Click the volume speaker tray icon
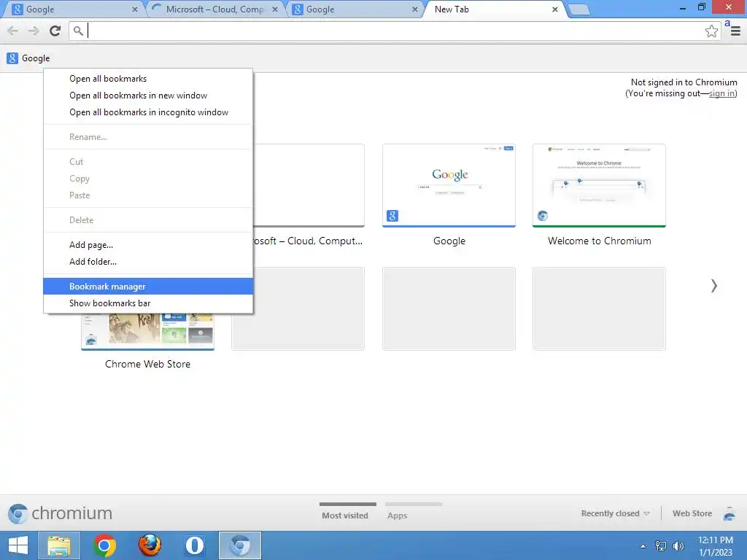This screenshot has height=560, width=747. 678,545
